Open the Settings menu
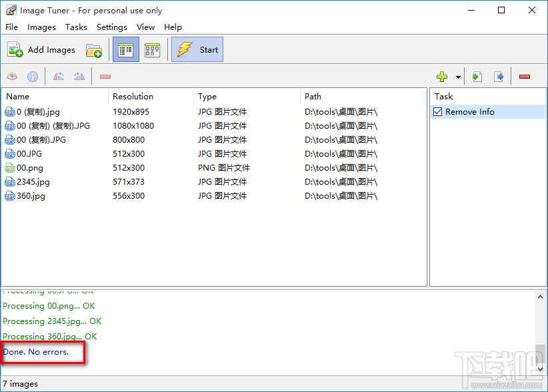Image resolution: width=548 pixels, height=392 pixels. coord(111,27)
